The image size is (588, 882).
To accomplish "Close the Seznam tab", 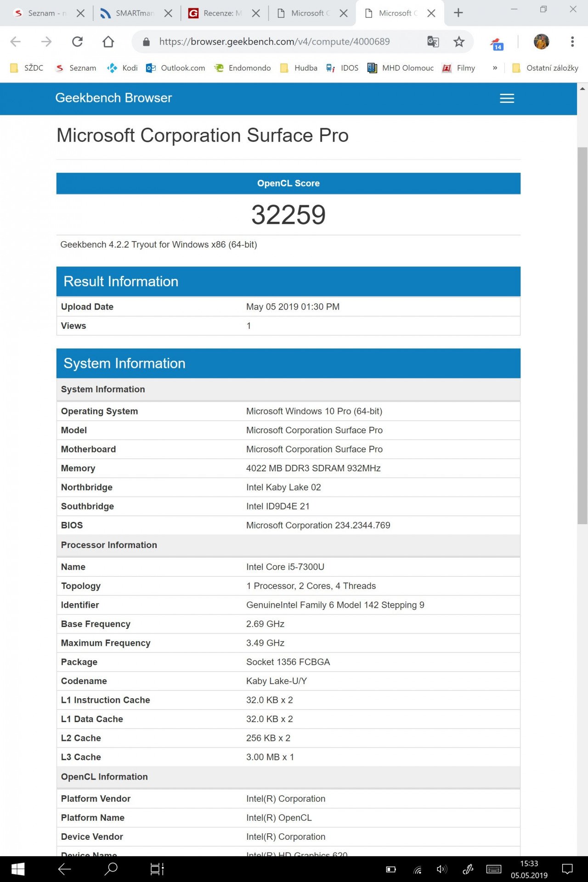I will pos(80,13).
